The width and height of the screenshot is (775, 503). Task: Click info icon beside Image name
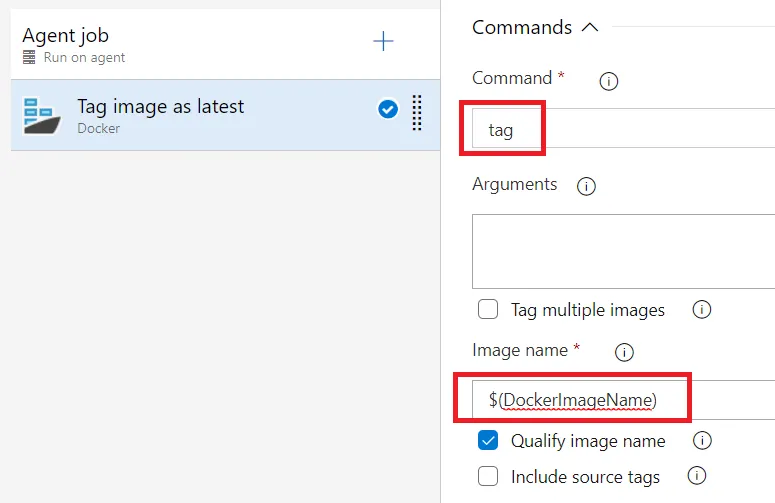(624, 352)
